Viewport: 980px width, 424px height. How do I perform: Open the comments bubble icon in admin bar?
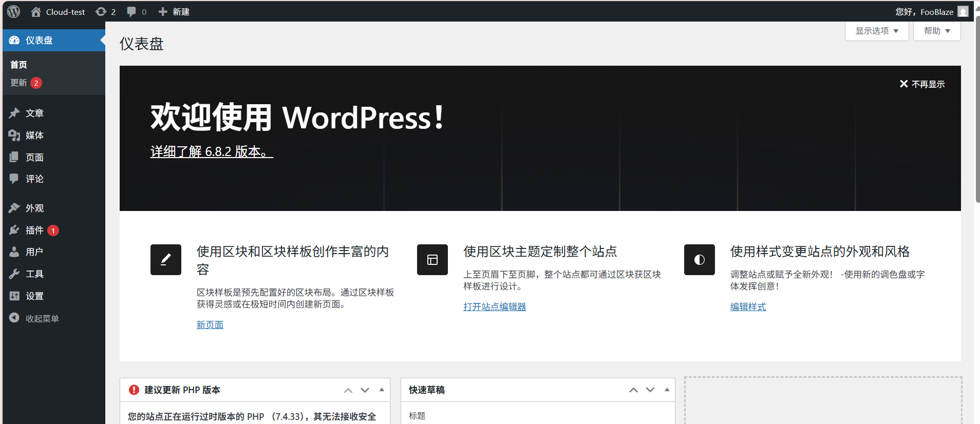tap(131, 12)
